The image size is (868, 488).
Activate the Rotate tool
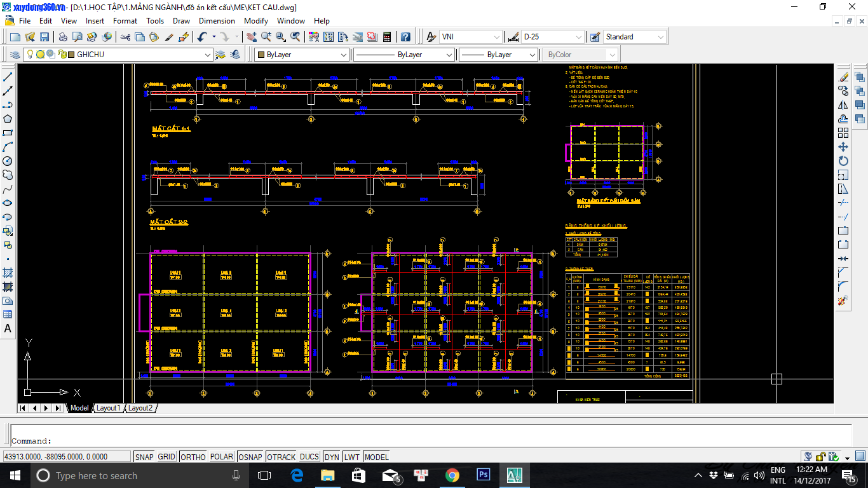[x=843, y=161]
